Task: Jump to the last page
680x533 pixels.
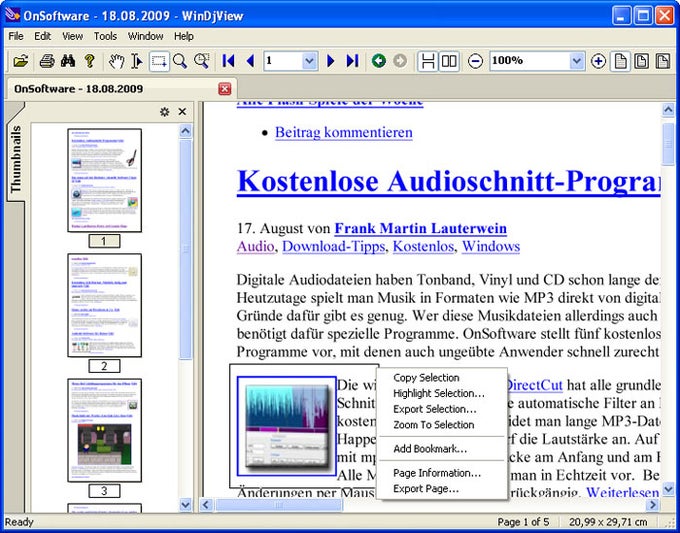Action: coord(353,61)
